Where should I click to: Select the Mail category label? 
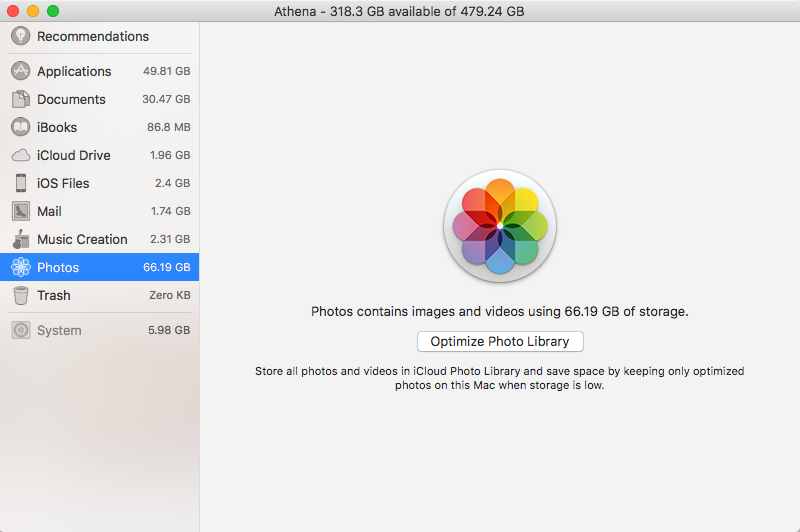point(49,211)
